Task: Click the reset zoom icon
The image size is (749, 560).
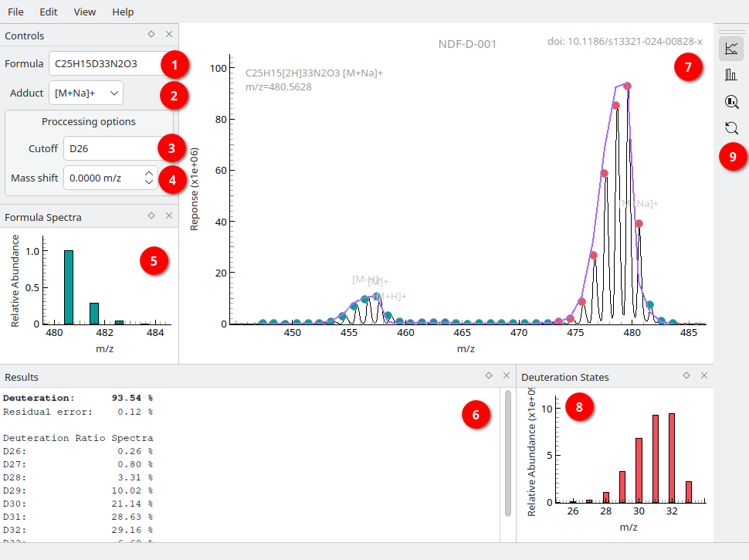Action: 730,128
